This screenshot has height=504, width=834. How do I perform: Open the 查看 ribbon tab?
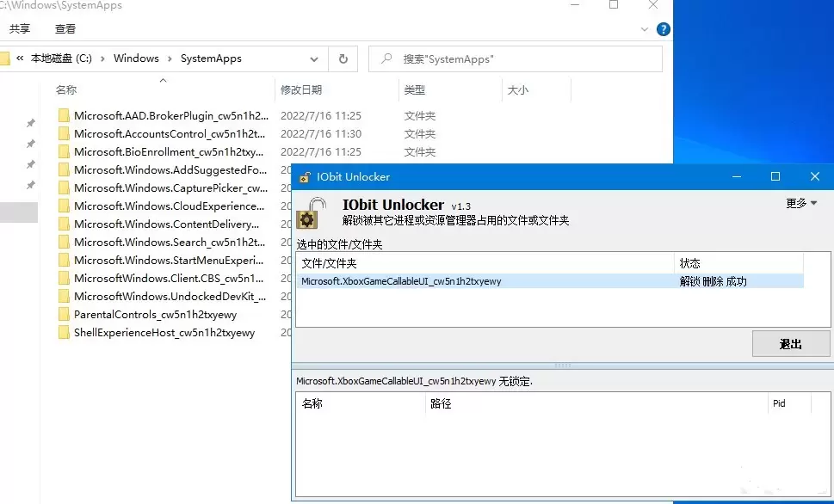click(65, 28)
